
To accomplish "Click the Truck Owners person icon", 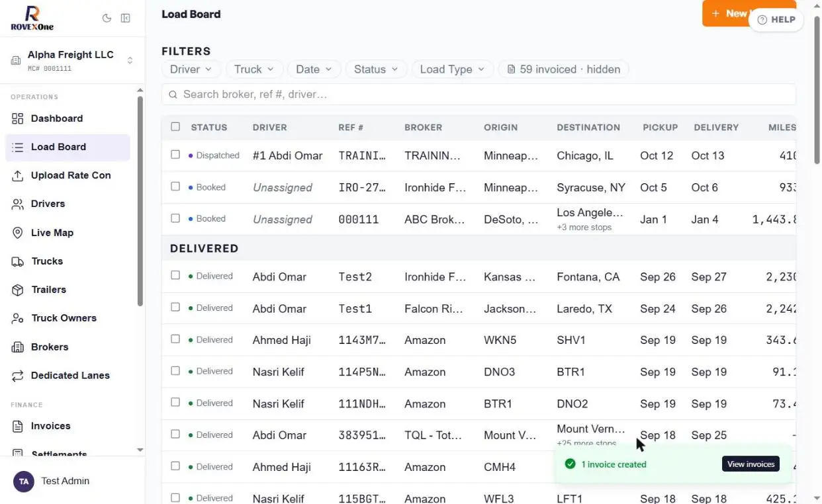I will tap(18, 318).
